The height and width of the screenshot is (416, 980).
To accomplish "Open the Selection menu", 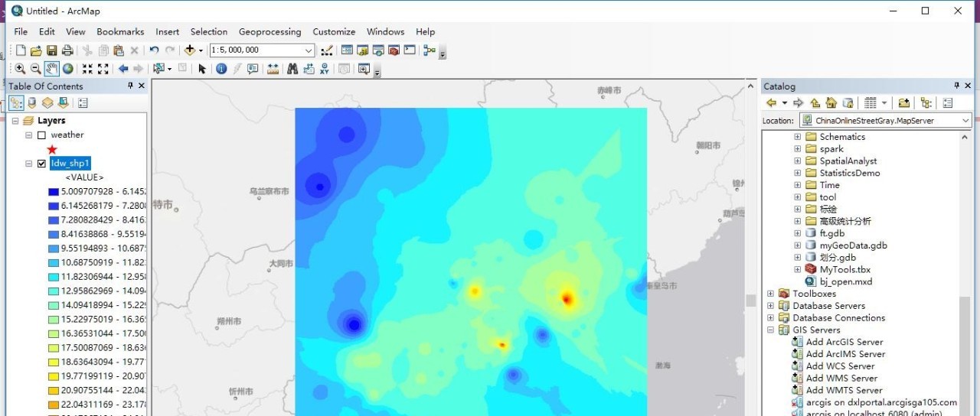I will (x=209, y=32).
